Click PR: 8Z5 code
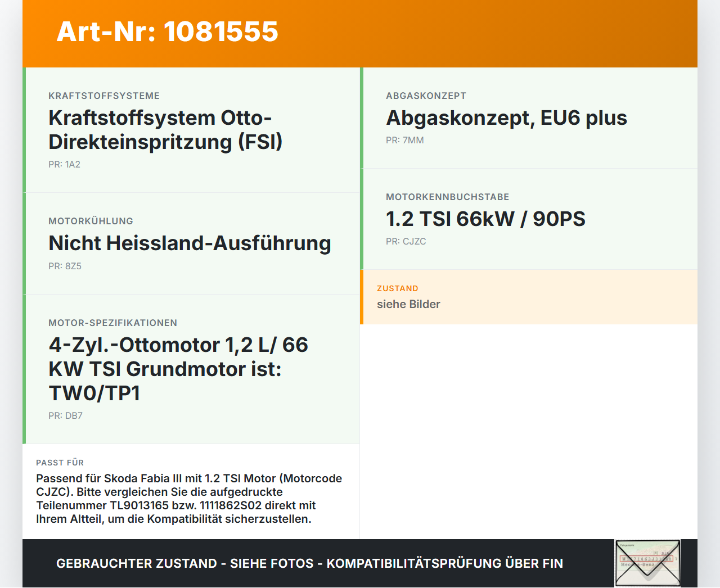The height and width of the screenshot is (588, 720). 65,266
